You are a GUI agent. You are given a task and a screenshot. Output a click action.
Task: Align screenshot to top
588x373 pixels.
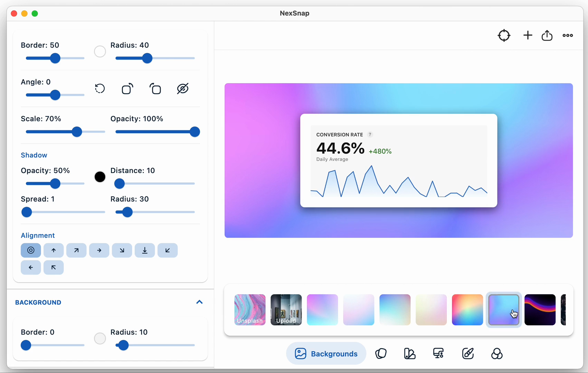coord(54,250)
